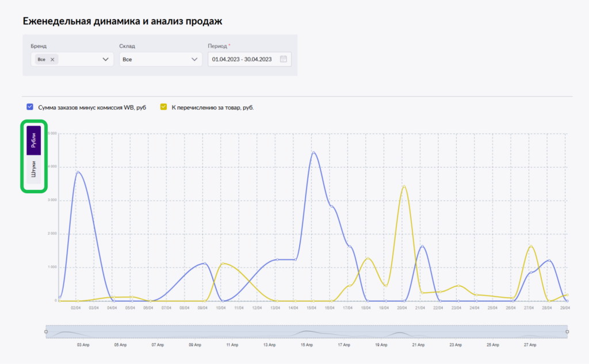Click the blue data point at 28/04
Screen dimensions: 589x364
[549, 260]
